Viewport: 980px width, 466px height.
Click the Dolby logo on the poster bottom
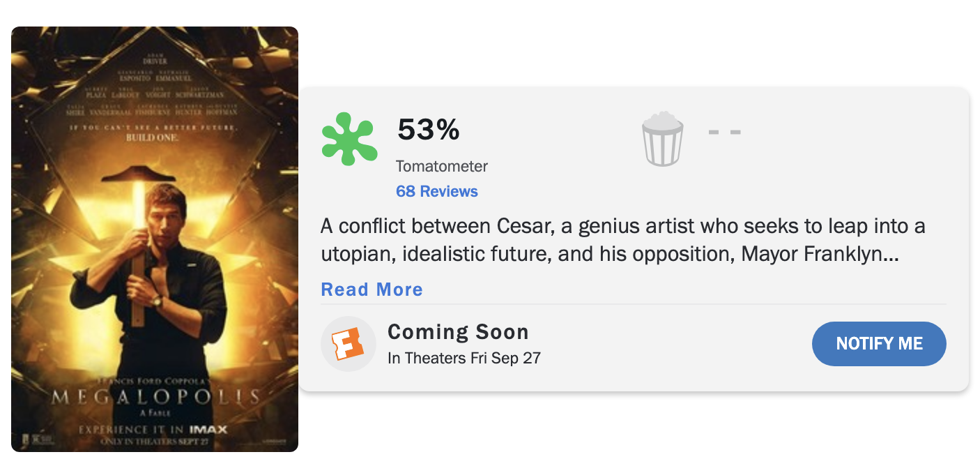point(40,439)
